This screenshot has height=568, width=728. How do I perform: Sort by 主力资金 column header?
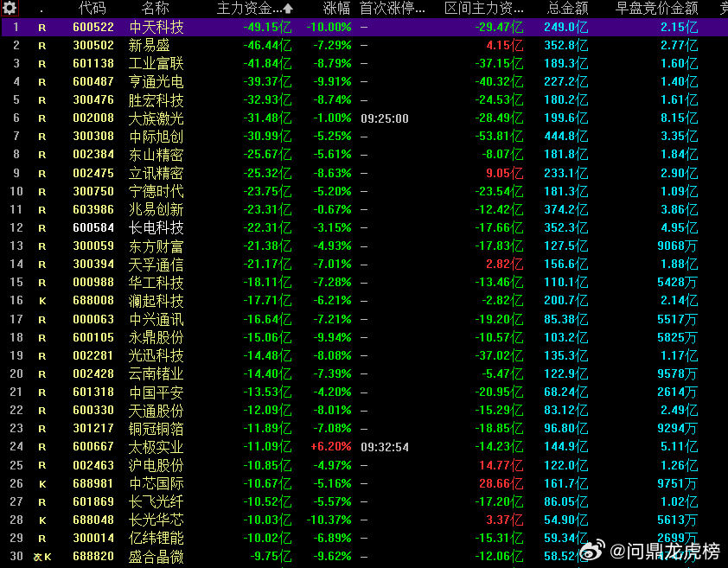(254, 8)
